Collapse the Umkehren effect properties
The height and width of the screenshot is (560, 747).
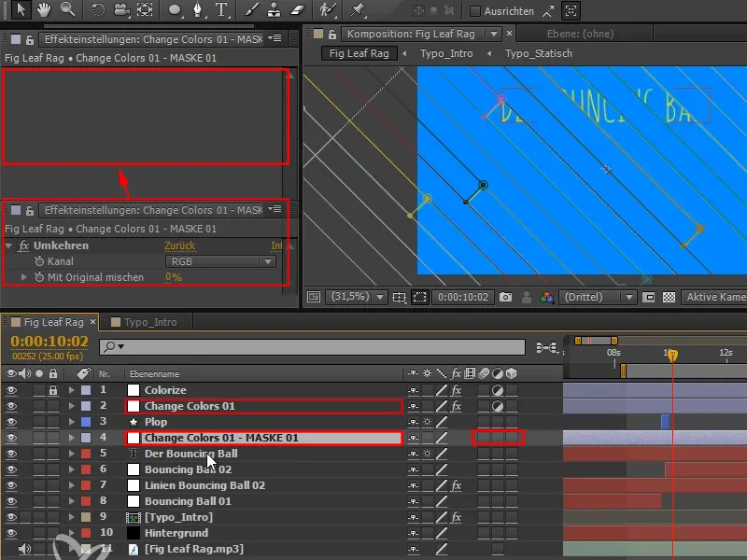8,245
